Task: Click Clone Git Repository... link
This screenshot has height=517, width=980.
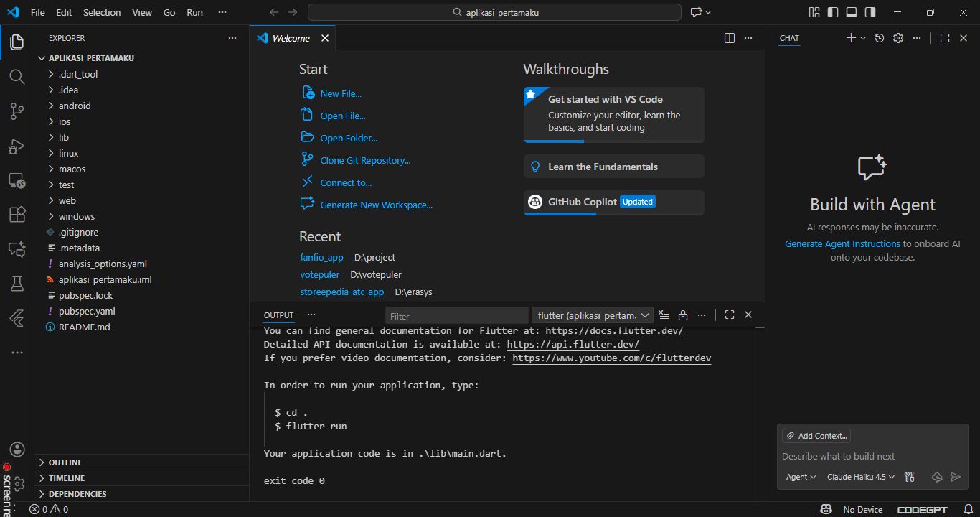Action: (365, 160)
